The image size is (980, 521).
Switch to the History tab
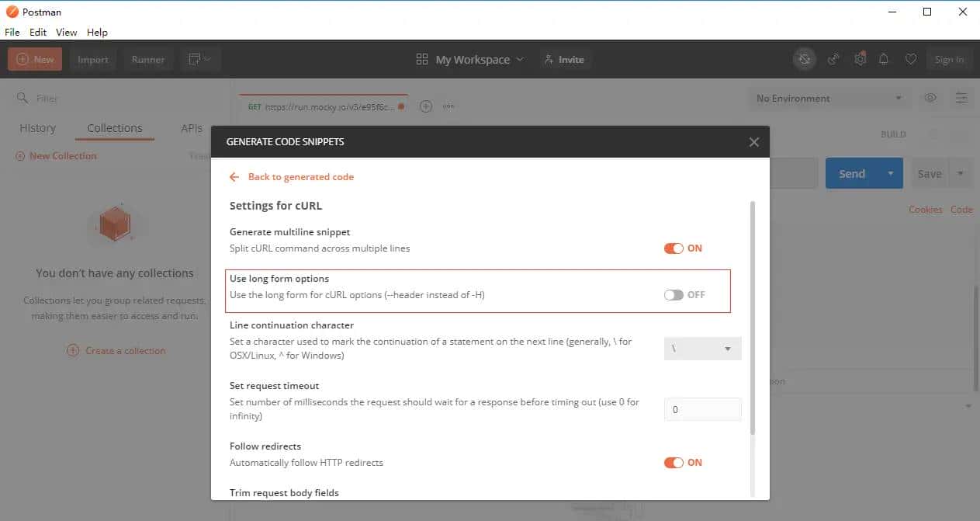pos(37,128)
